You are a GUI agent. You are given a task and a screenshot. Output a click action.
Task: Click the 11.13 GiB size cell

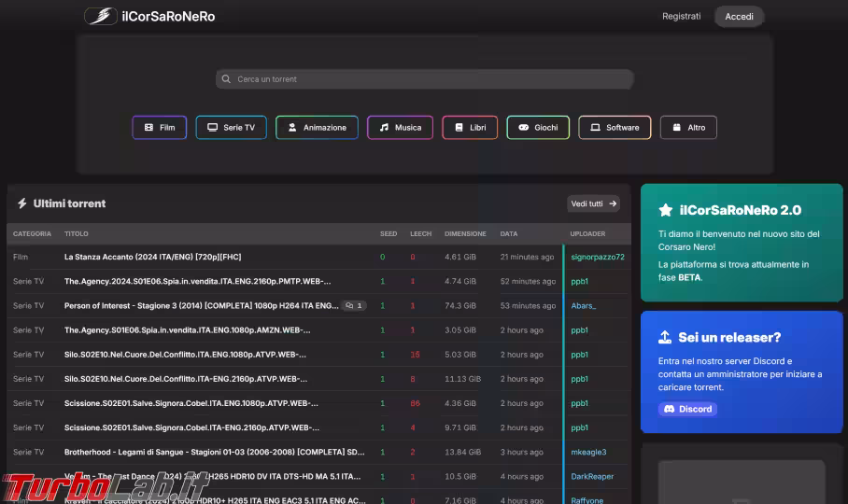462,379
